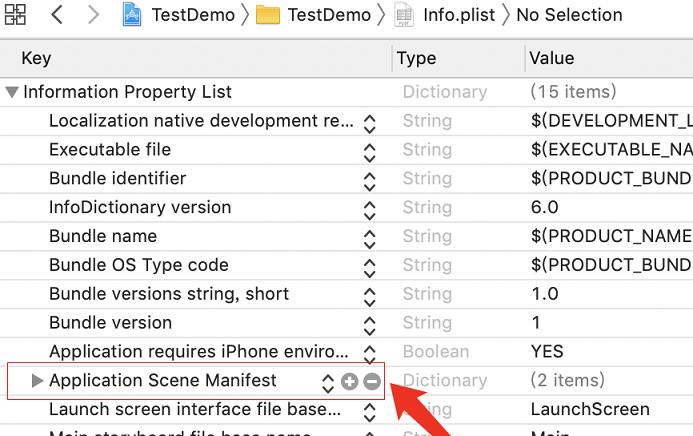Viewport: 693px width, 436px height.
Task: Collapse the Information Property List tree
Action: pos(12,92)
